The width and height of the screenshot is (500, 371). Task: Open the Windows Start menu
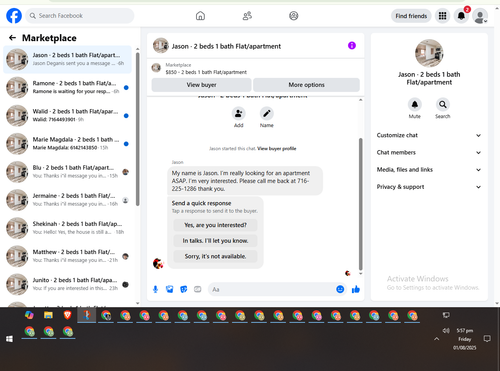[9, 339]
